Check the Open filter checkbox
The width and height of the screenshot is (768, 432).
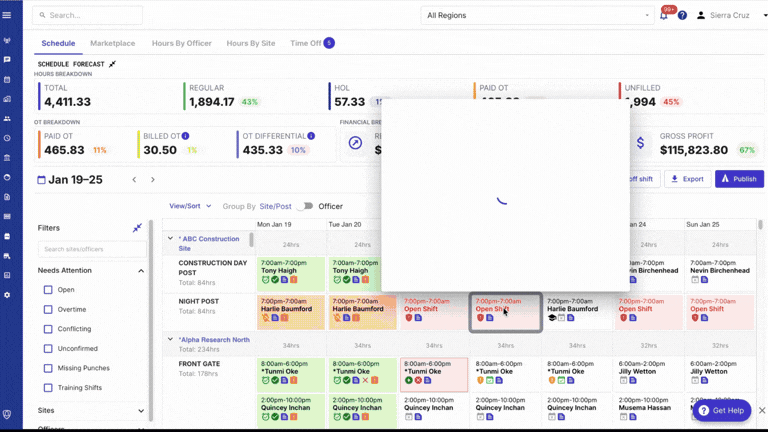click(x=48, y=290)
